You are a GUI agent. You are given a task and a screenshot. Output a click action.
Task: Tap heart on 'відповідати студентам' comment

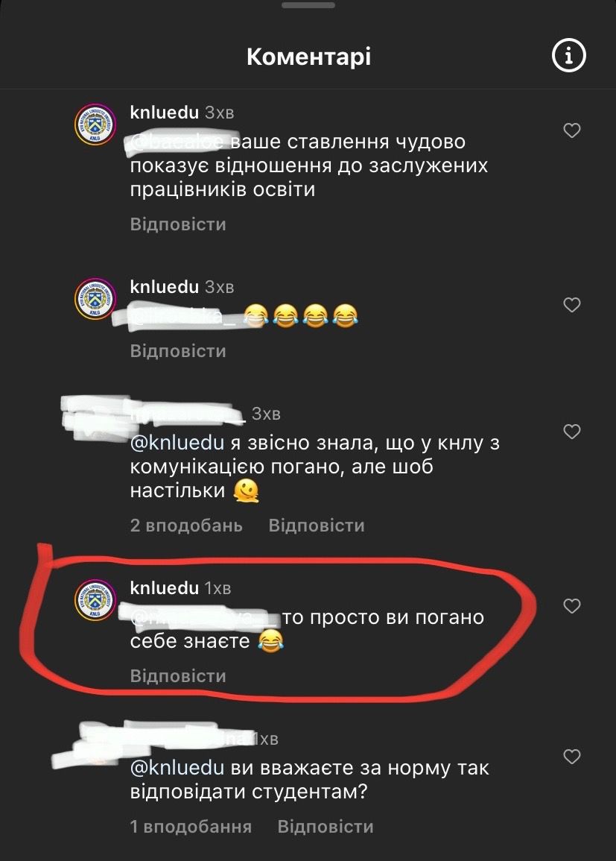(572, 757)
